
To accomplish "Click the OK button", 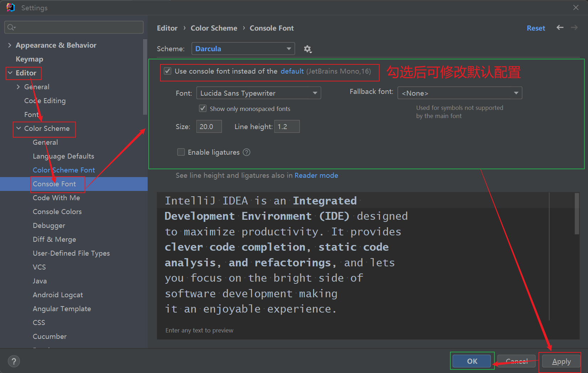I will coord(472,361).
